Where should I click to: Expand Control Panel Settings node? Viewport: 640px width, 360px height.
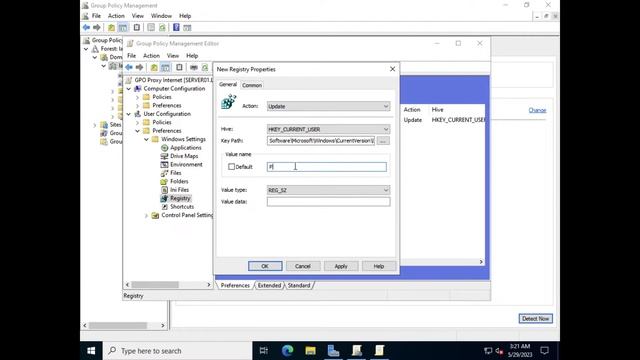(146, 215)
